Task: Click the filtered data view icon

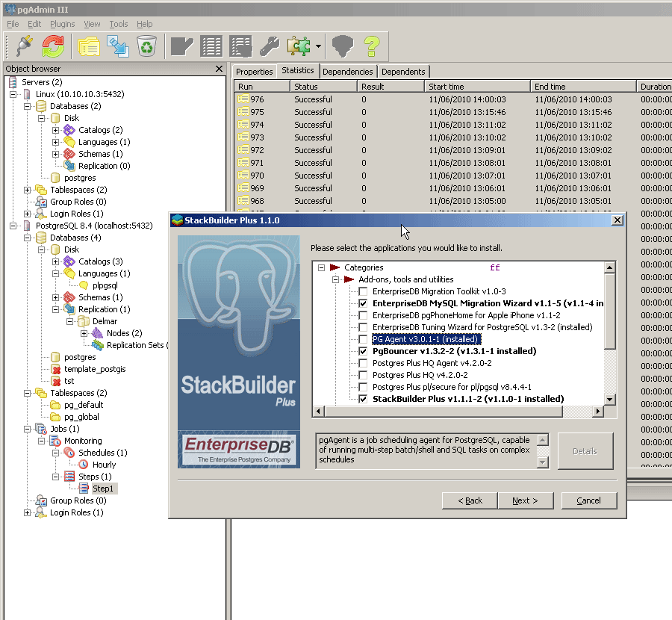Action: 241,46
